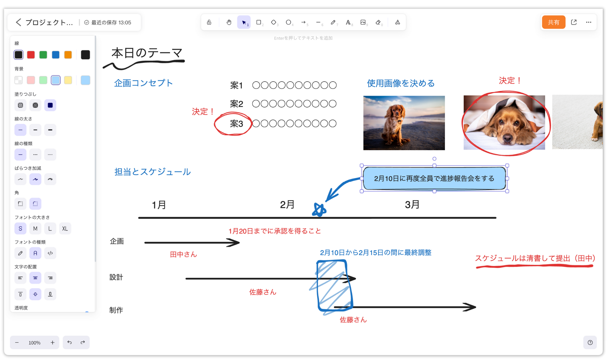The width and height of the screenshot is (607, 364).
Task: Select the dotted line style option
Action: coord(50,154)
